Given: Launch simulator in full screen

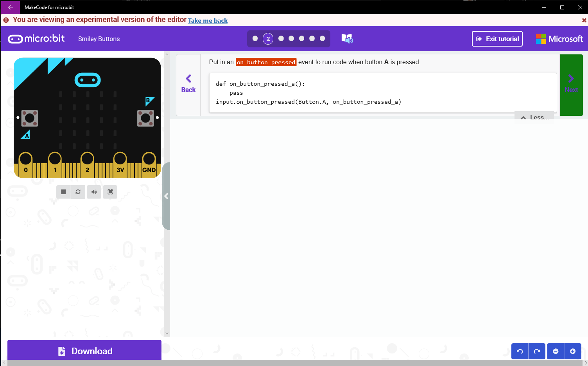Looking at the screenshot, I should 110,192.
